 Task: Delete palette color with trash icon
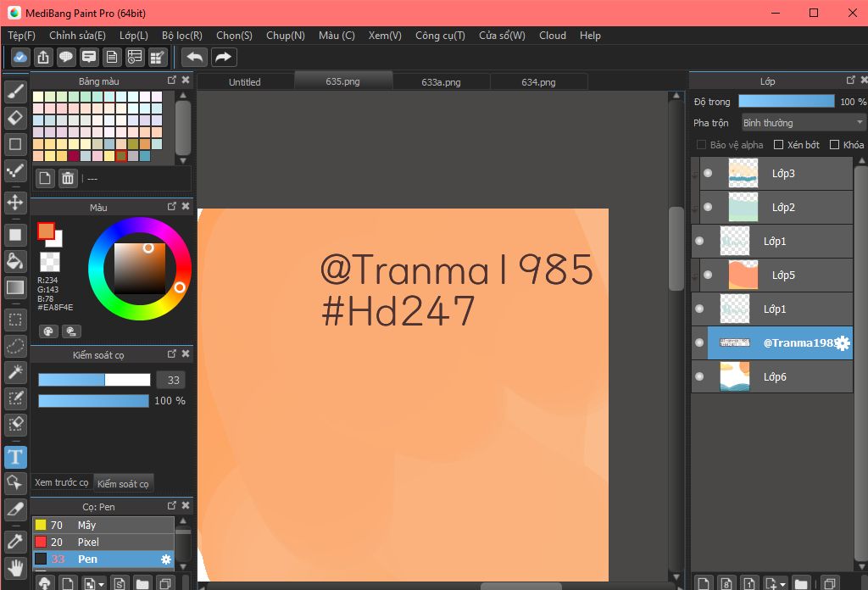pos(68,178)
